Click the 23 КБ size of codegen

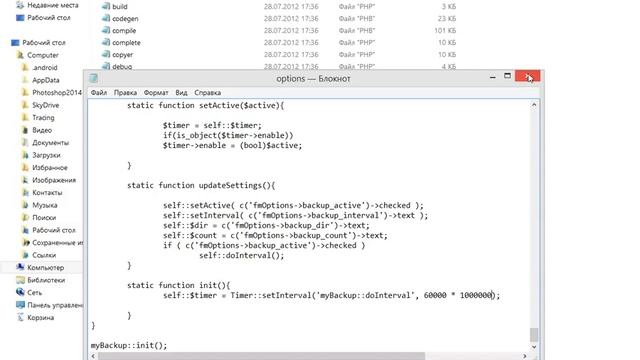point(447,18)
